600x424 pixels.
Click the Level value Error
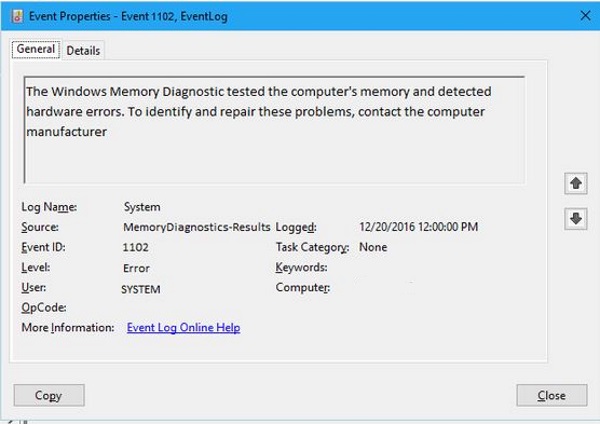point(136,268)
